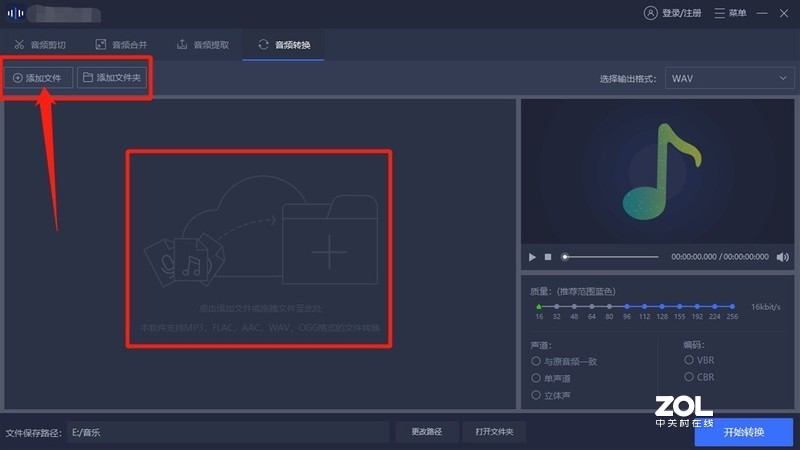Screen dimensions: 800x450
Task: Open the 音频剪切 tab
Action: coord(40,45)
